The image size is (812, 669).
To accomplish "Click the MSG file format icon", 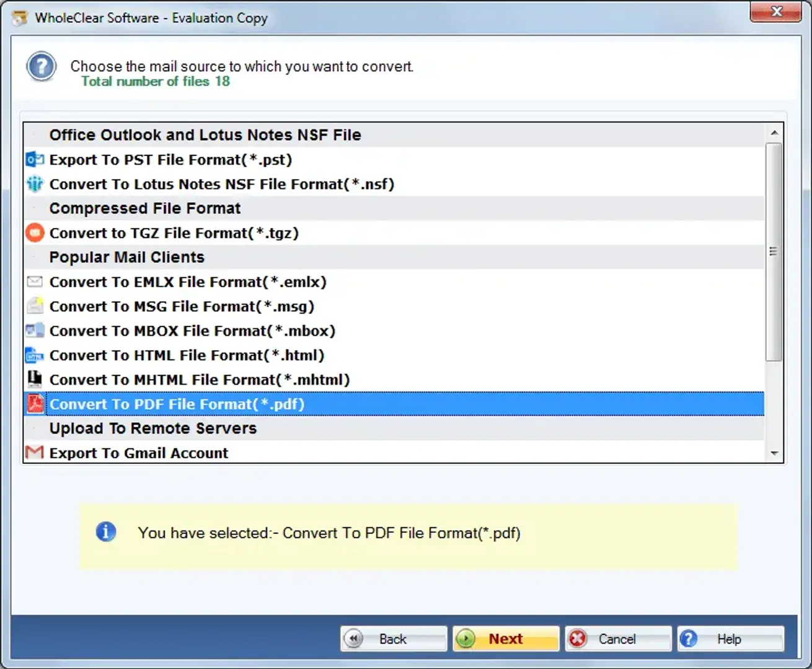I will click(x=35, y=306).
